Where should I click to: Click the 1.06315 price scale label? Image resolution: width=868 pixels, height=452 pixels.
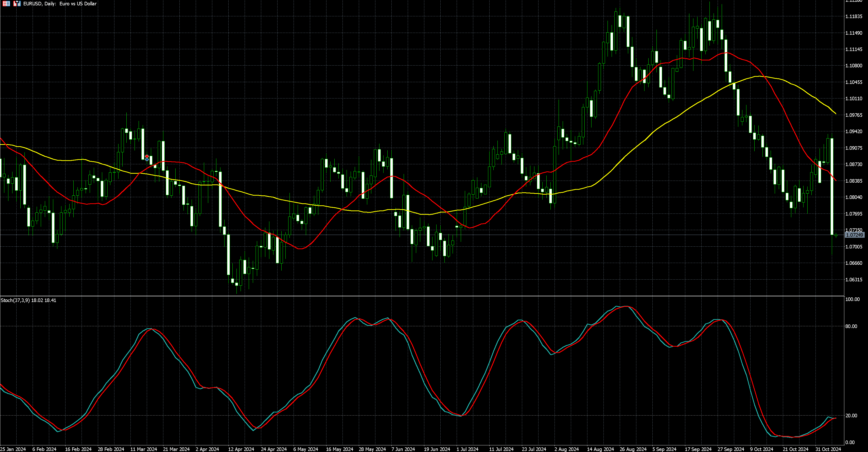click(x=854, y=280)
